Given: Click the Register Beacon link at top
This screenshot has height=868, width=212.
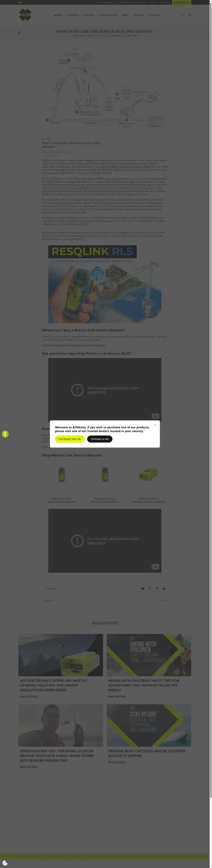Looking at the screenshot, I should click(x=181, y=2).
